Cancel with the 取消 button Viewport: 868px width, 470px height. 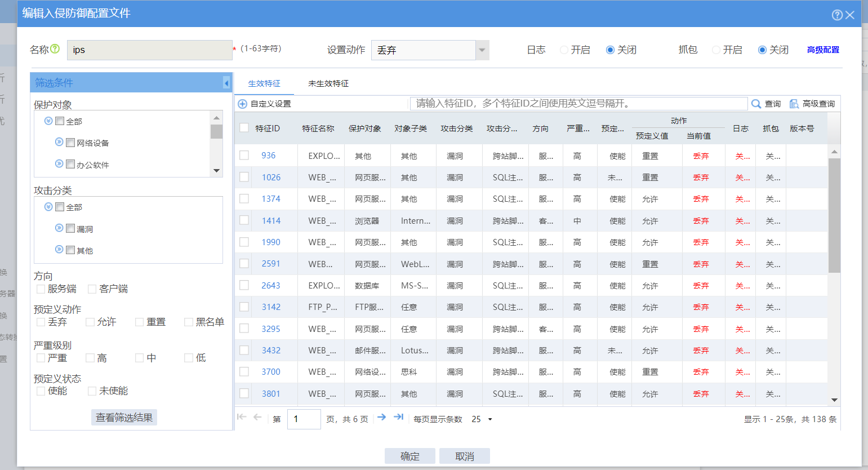(465, 456)
